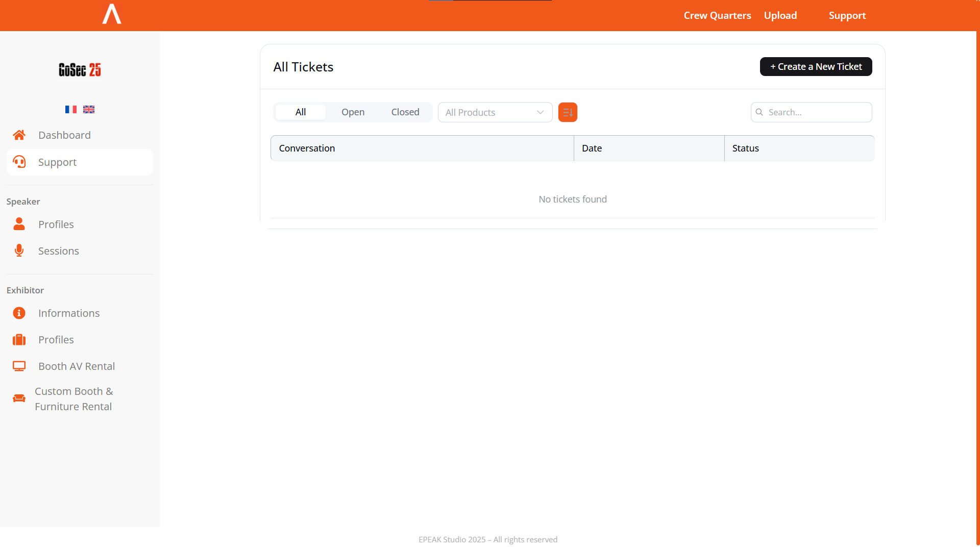
Task: Click the Dashboard home icon
Action: click(19, 135)
